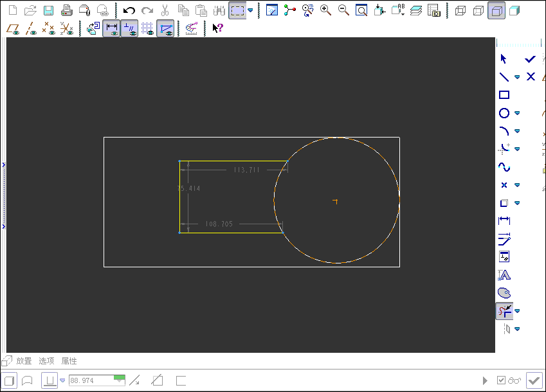Print the current view
Viewport: 546px width, 392px height.
pyautogui.click(x=66, y=10)
